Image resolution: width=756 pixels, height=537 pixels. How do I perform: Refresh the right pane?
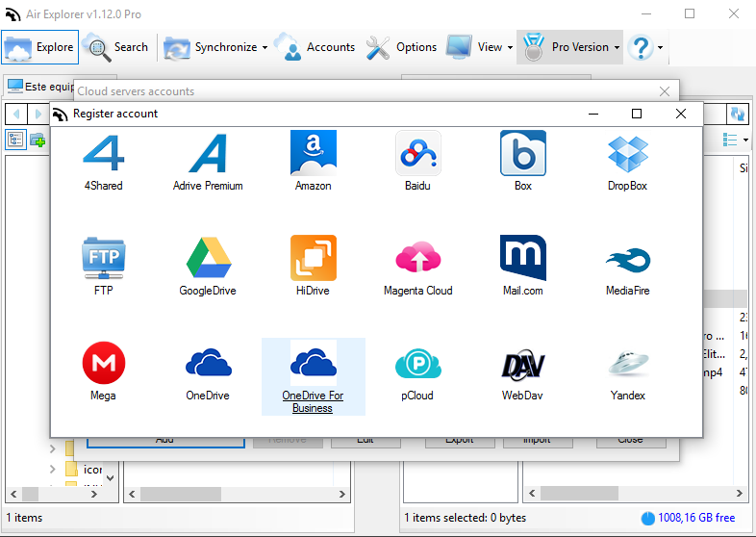point(737,115)
